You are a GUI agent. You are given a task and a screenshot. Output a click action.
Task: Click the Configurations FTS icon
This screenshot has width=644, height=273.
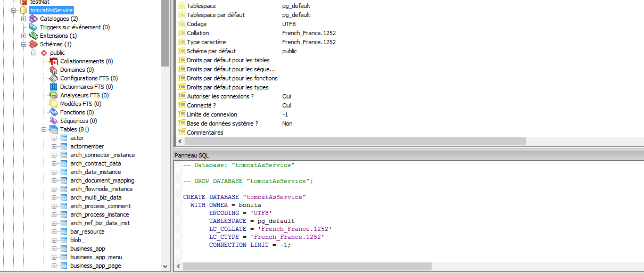[x=53, y=78]
